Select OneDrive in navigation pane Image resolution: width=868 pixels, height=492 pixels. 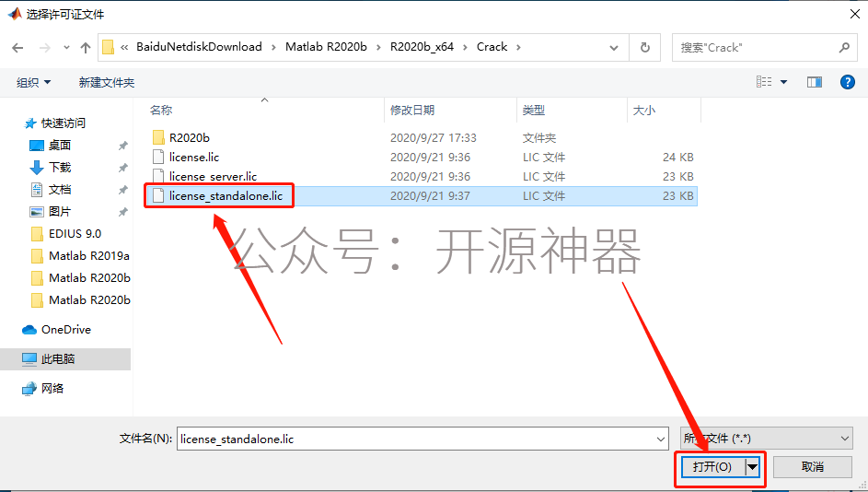(66, 330)
